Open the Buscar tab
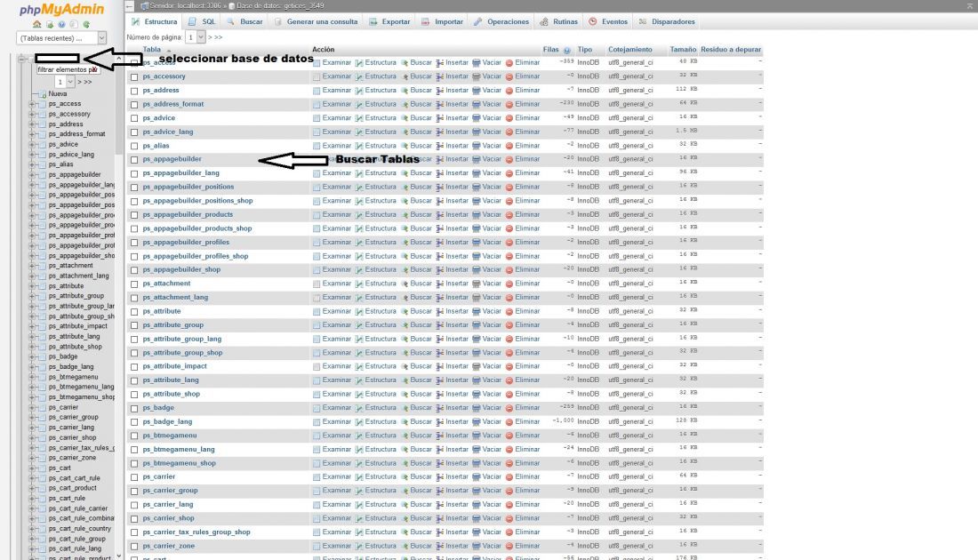Image resolution: width=978 pixels, height=560 pixels. point(245,22)
